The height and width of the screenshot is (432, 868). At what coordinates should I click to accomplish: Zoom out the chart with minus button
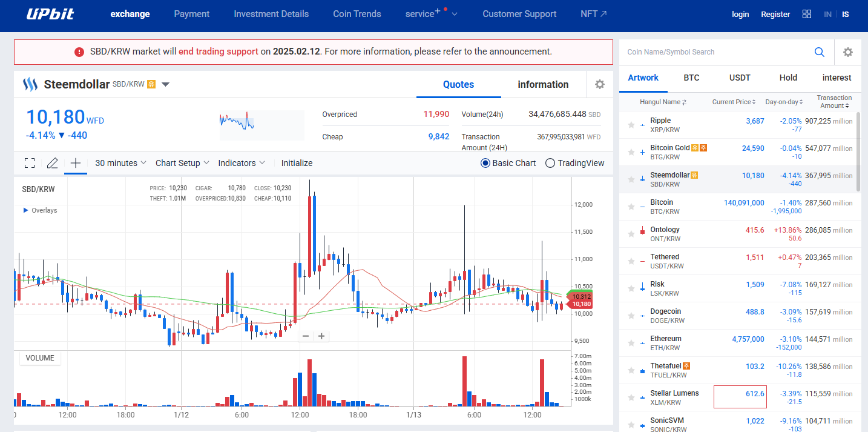pyautogui.click(x=306, y=336)
